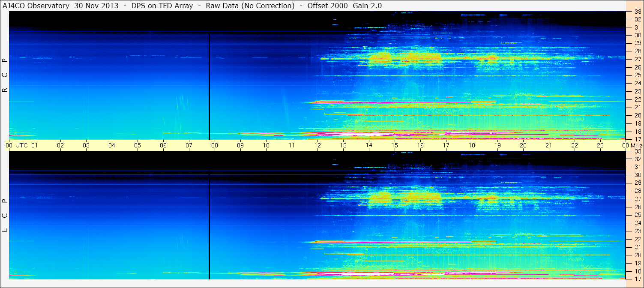Click the 07 hour tick label
Viewport: 644px width, 288px height.
coord(189,145)
